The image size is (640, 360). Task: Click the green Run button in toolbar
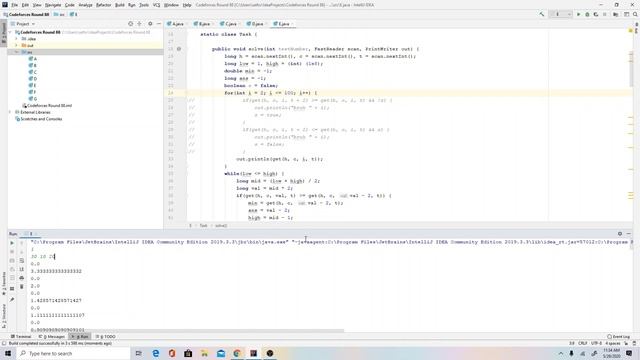point(578,14)
